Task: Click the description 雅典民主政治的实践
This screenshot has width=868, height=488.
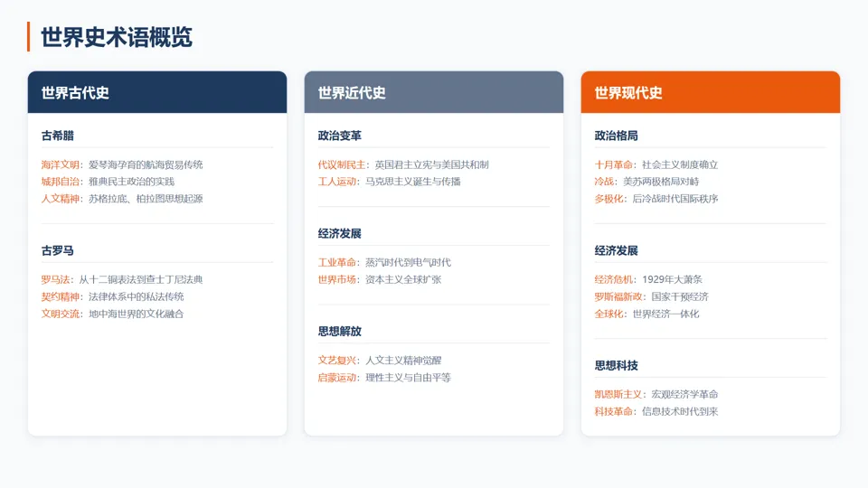Action: coord(131,182)
